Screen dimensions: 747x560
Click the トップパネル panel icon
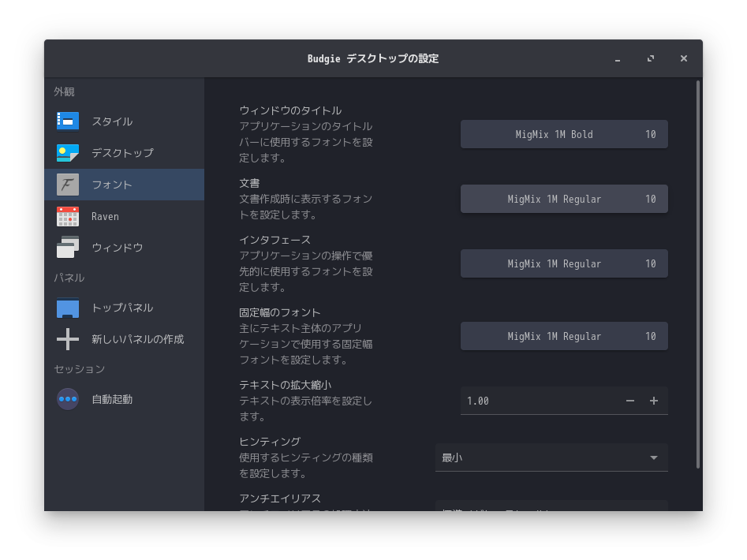point(68,308)
